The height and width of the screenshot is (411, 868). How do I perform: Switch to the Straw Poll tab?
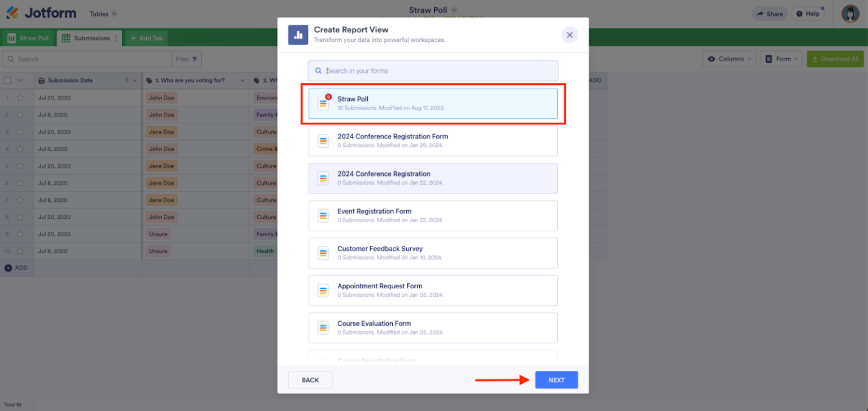tap(28, 38)
